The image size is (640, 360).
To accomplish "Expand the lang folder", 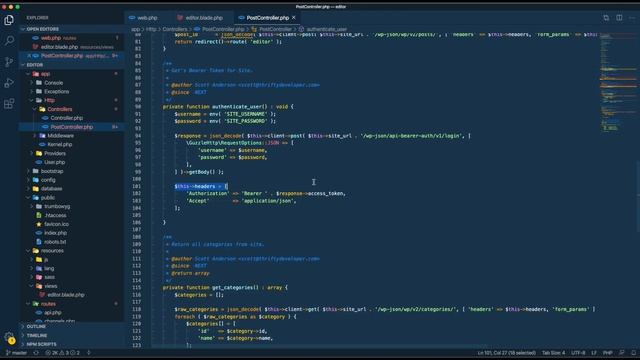I will pos(49,269).
